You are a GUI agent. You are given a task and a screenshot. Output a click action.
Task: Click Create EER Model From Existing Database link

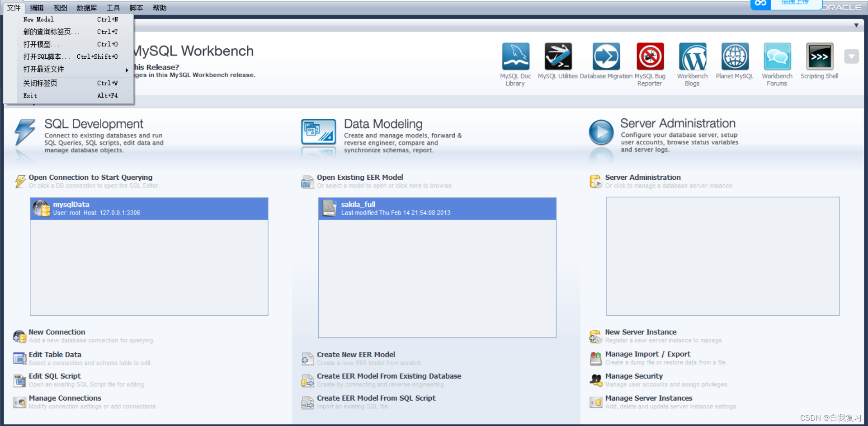[x=389, y=376]
